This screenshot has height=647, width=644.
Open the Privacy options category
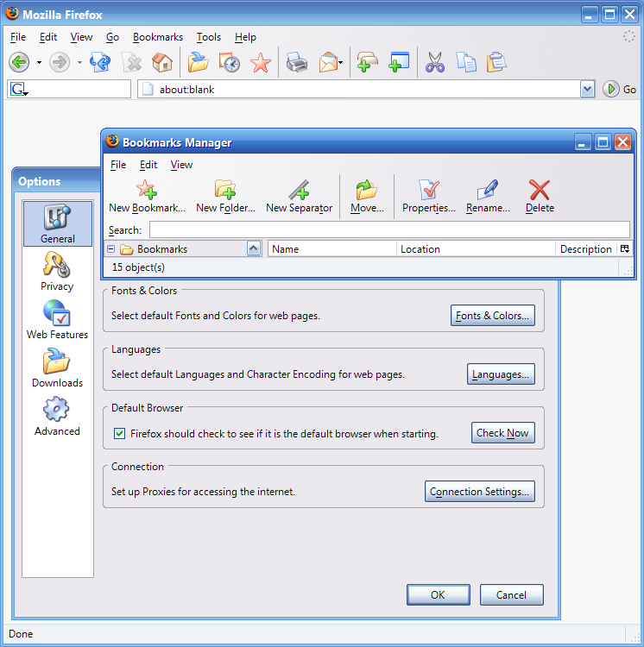57,272
